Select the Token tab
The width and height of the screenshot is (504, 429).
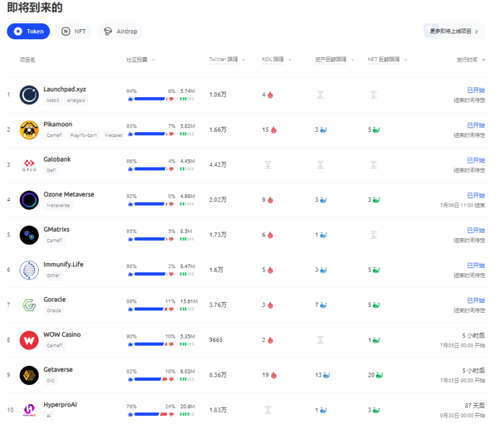[x=28, y=31]
